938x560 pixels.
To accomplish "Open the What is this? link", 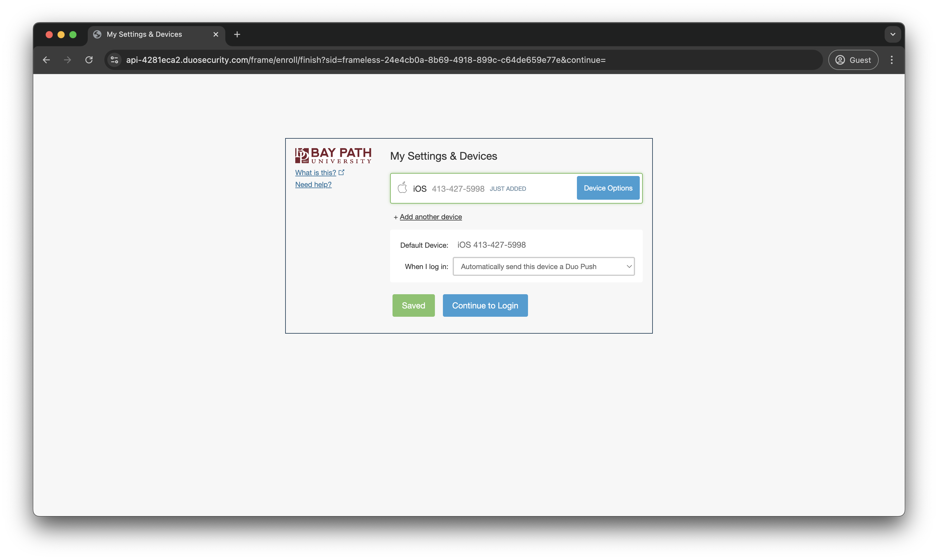I will tap(315, 172).
